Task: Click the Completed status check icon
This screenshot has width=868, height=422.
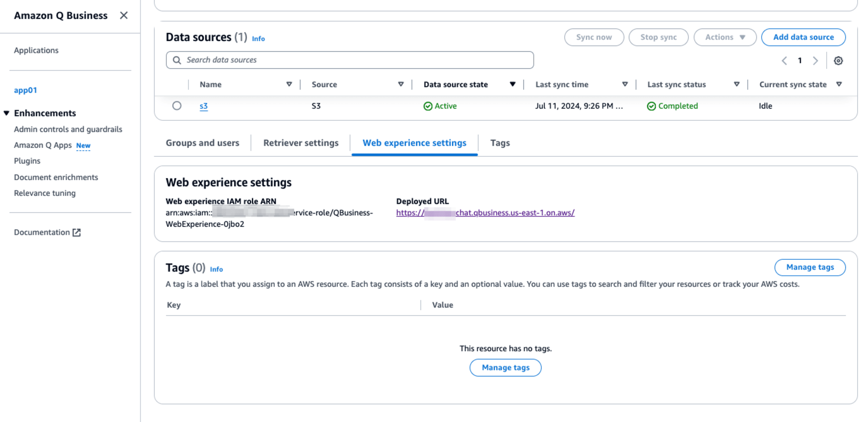Action: pyautogui.click(x=651, y=106)
